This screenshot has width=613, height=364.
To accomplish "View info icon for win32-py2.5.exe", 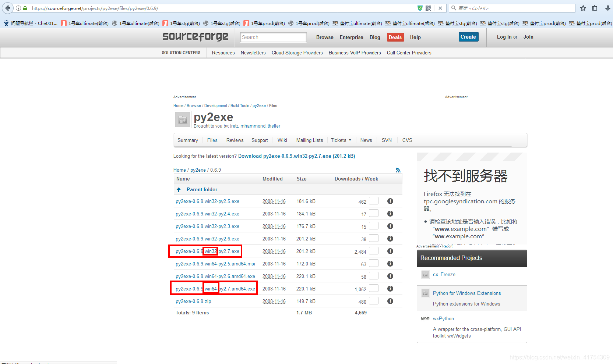I will 390,201.
